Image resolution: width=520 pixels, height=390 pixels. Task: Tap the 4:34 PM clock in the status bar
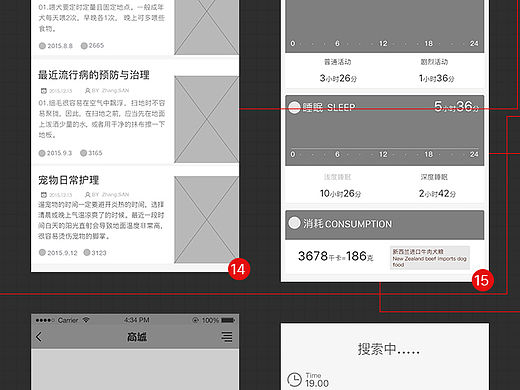point(137,320)
